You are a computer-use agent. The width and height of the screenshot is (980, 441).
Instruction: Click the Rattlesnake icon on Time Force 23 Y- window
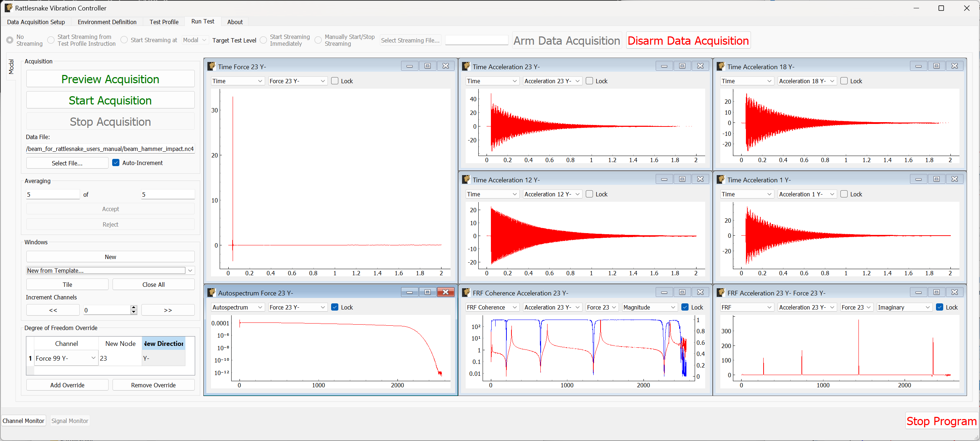click(x=211, y=66)
